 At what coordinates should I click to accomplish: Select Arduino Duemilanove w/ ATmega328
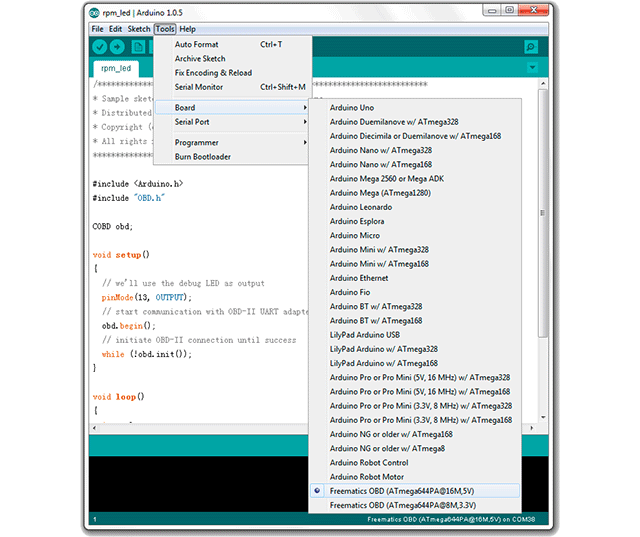[x=415, y=122]
